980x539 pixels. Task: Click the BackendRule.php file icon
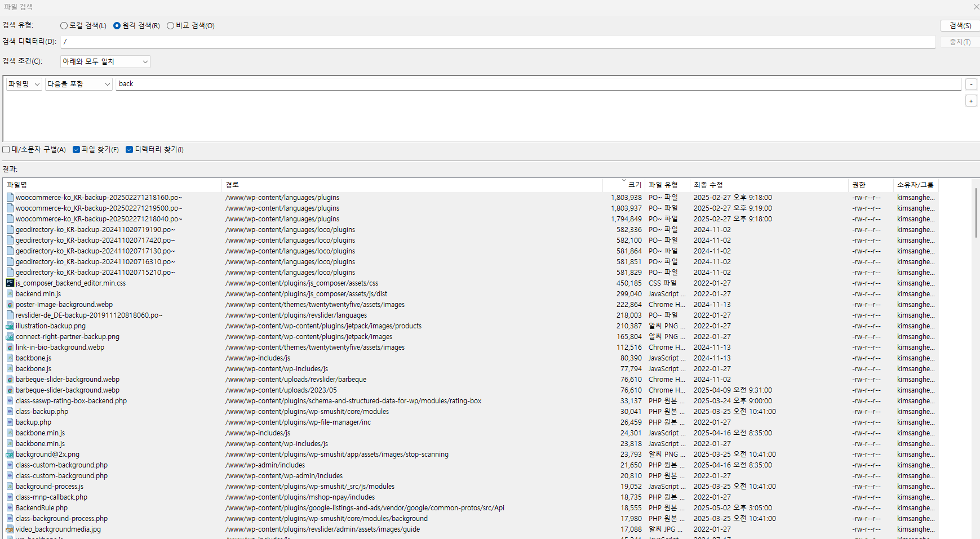10,508
